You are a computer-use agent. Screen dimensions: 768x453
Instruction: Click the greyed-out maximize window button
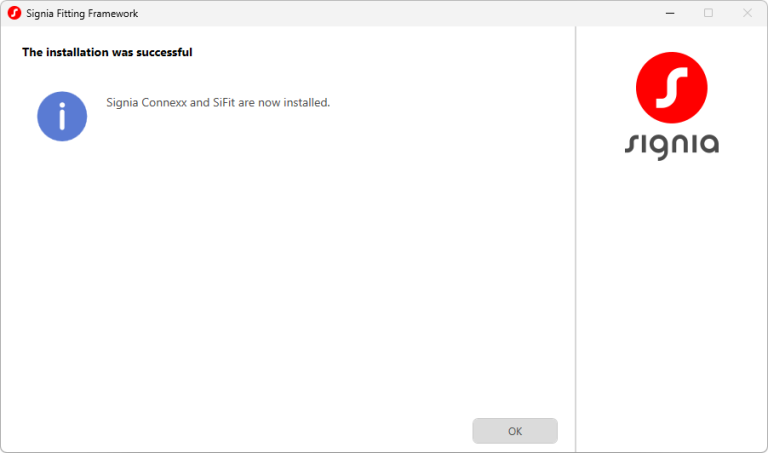(708, 13)
